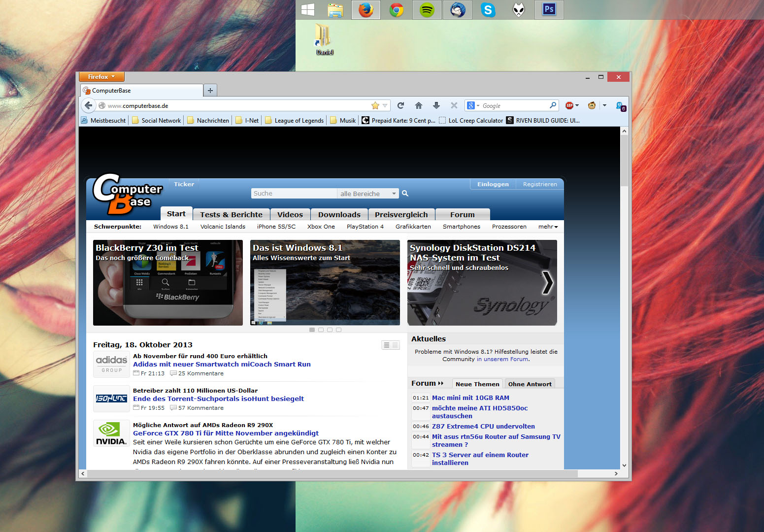Open the Downloads tab
The width and height of the screenshot is (764, 532).
(339, 214)
